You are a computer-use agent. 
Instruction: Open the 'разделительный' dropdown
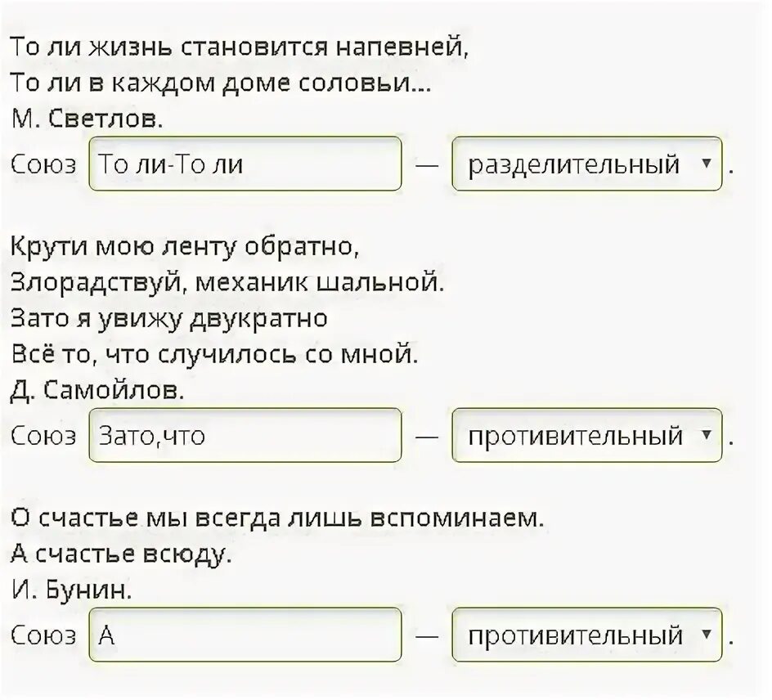click(x=587, y=164)
